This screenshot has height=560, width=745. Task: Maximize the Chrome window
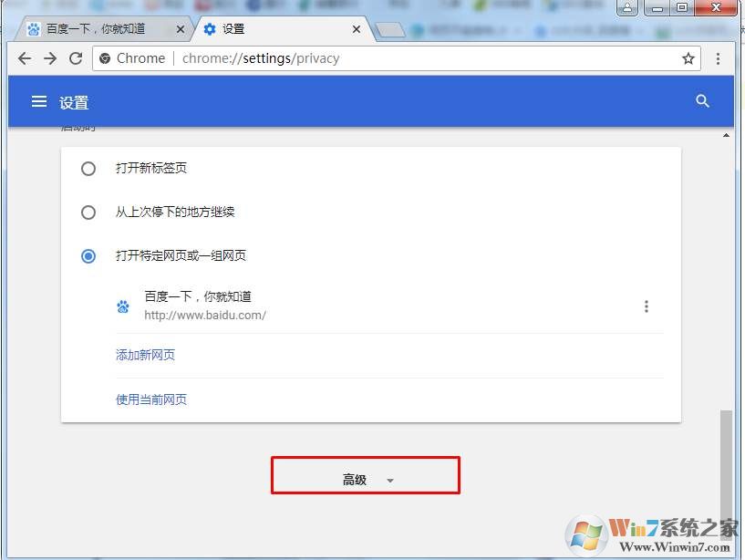pyautogui.click(x=682, y=7)
